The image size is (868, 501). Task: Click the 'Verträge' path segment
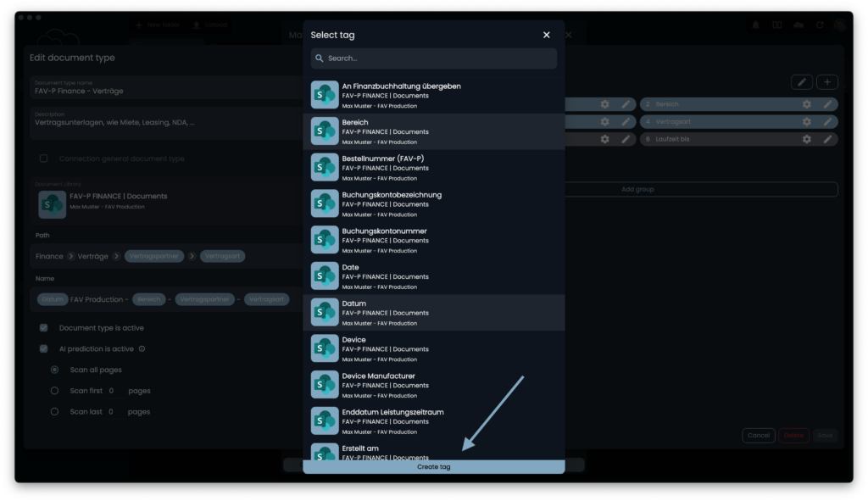coord(93,256)
